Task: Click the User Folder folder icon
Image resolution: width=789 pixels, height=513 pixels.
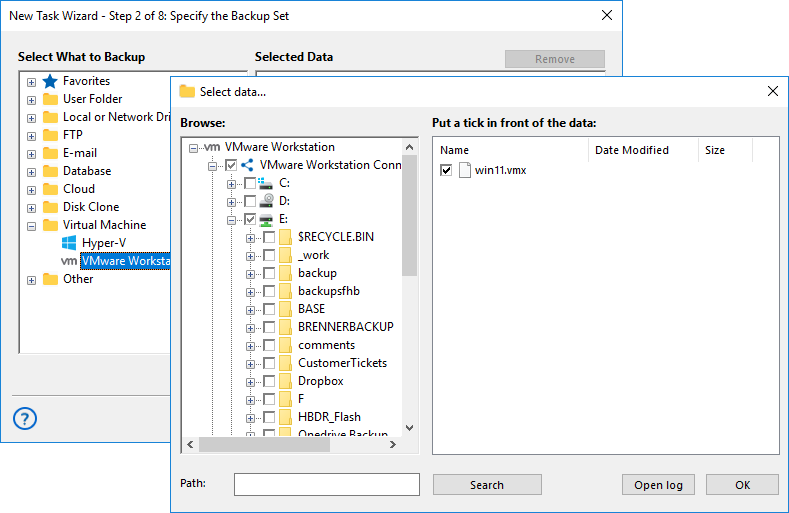Action: pyautogui.click(x=50, y=99)
